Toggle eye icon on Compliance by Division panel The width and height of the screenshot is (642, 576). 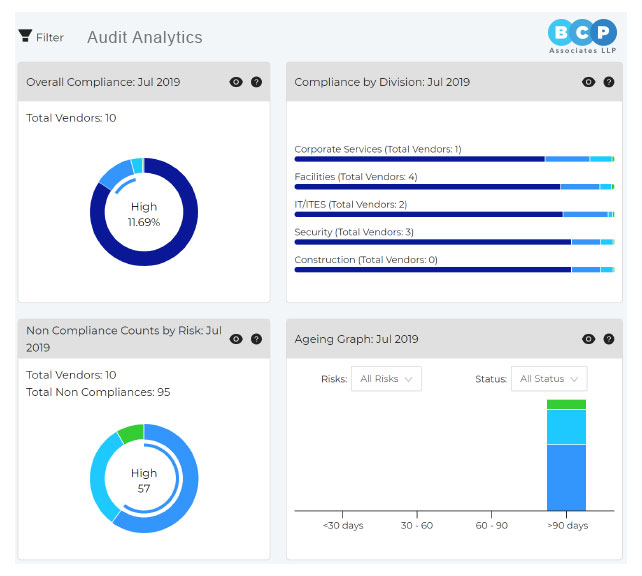pos(588,82)
